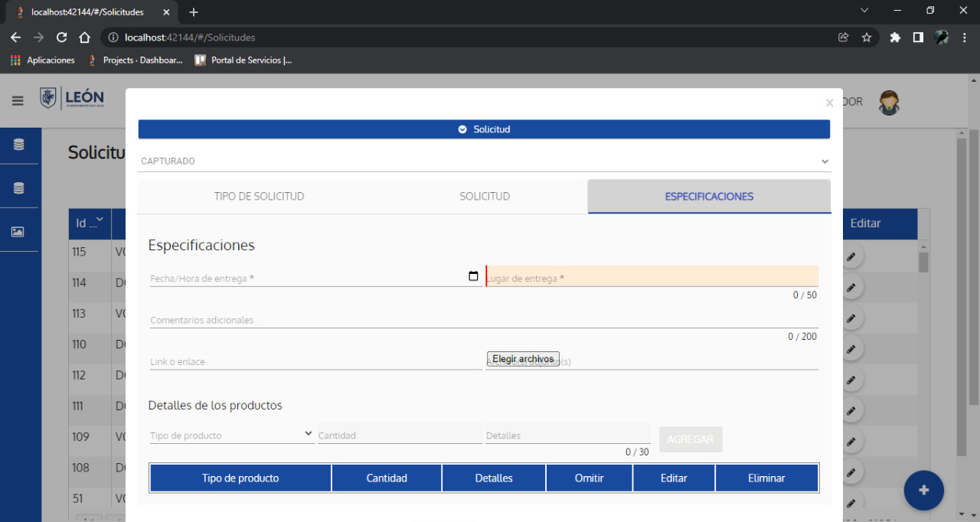Click the Detalles input field
The height and width of the screenshot is (522, 980).
568,434
